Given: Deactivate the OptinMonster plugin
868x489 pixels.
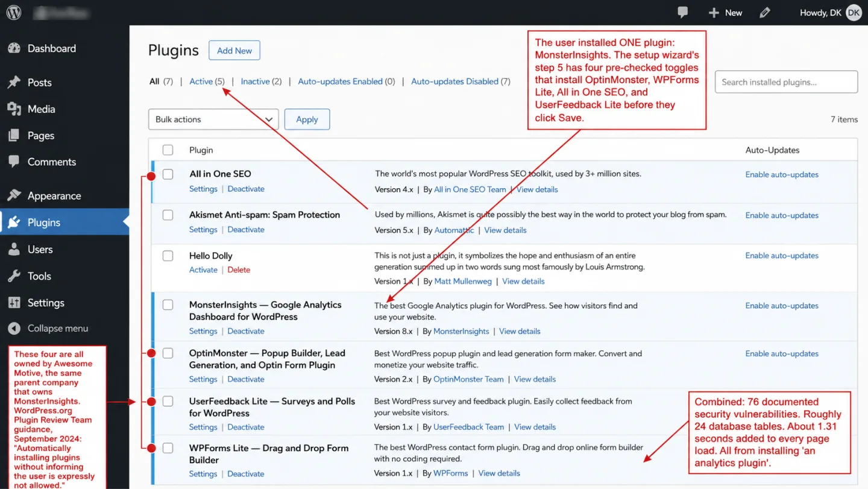Looking at the screenshot, I should 246,379.
